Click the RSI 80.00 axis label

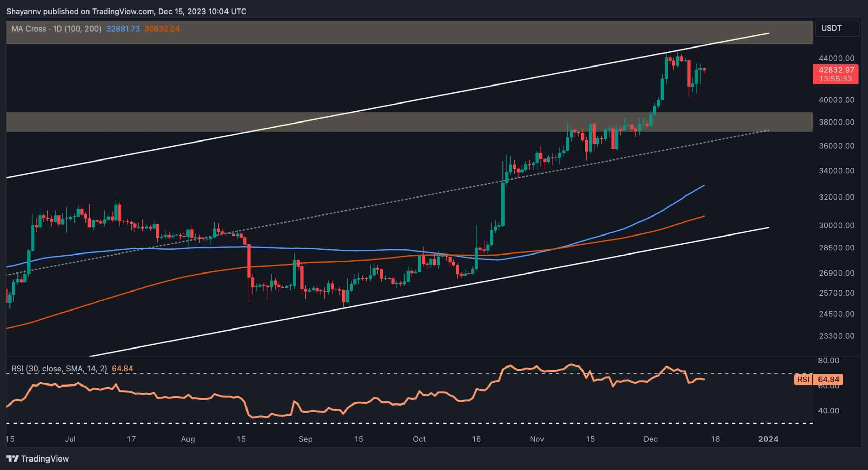[829, 360]
